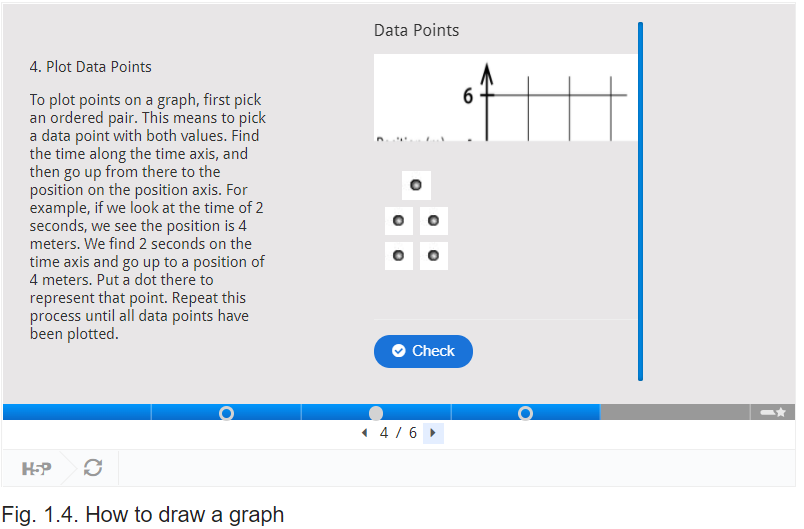
Task: Click the current slide's filled circle marker
Action: (x=376, y=413)
